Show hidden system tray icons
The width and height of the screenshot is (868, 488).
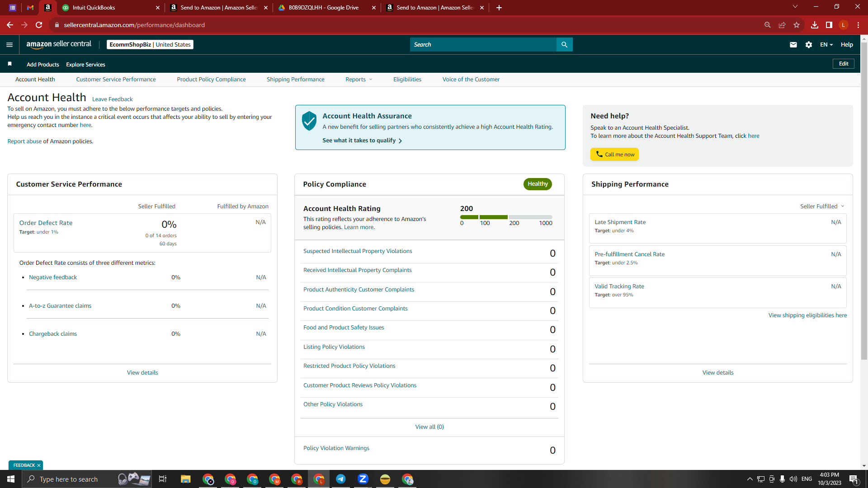750,479
